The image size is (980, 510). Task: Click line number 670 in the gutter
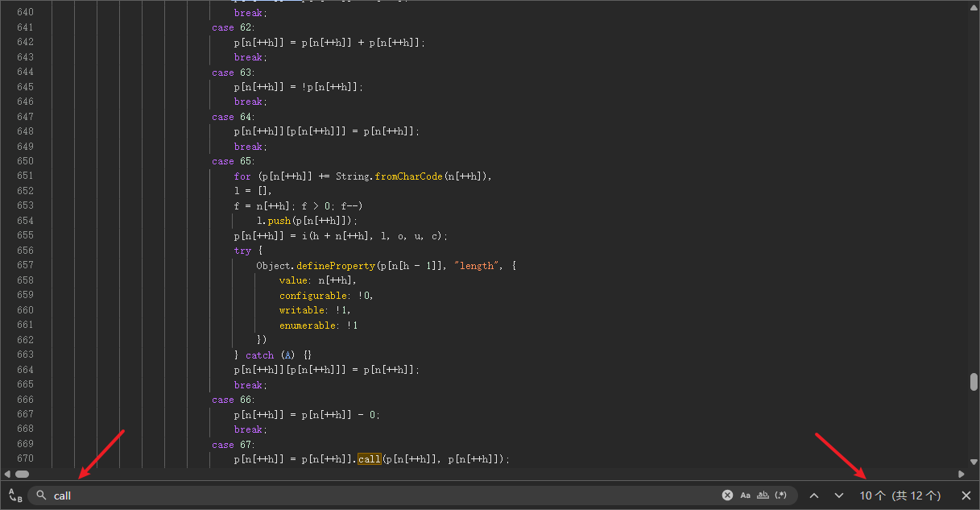(x=25, y=459)
